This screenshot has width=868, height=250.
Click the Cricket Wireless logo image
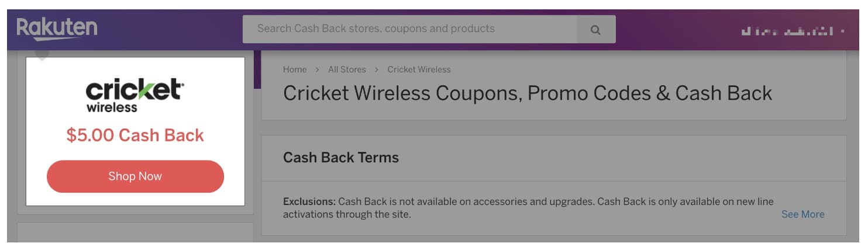[x=135, y=95]
